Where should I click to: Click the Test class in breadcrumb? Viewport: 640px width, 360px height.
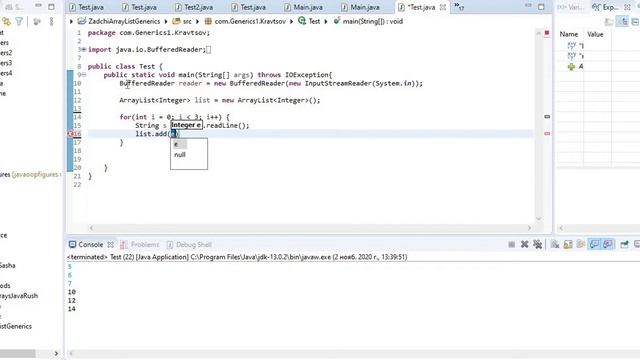click(x=314, y=21)
